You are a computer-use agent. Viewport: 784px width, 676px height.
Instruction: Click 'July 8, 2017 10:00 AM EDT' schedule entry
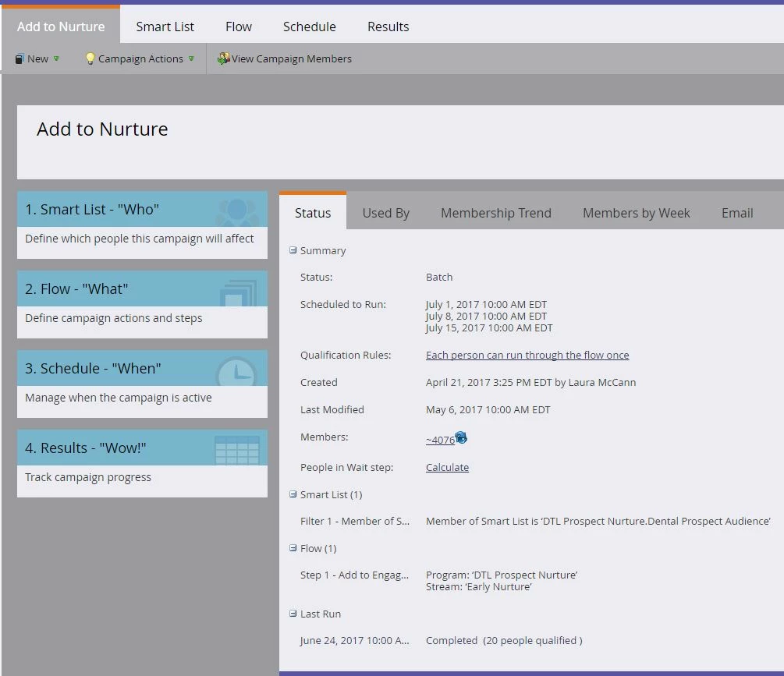click(487, 316)
